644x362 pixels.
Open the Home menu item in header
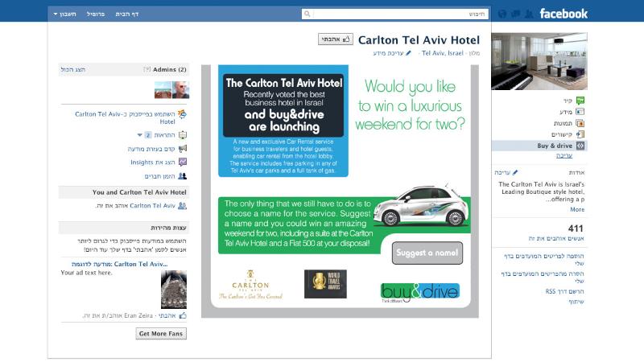[127, 14]
